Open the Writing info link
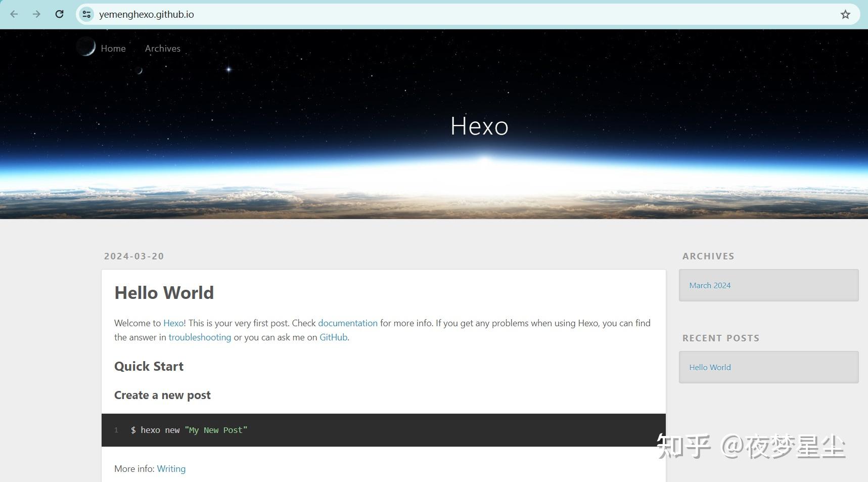Image resolution: width=868 pixels, height=482 pixels. (x=171, y=468)
